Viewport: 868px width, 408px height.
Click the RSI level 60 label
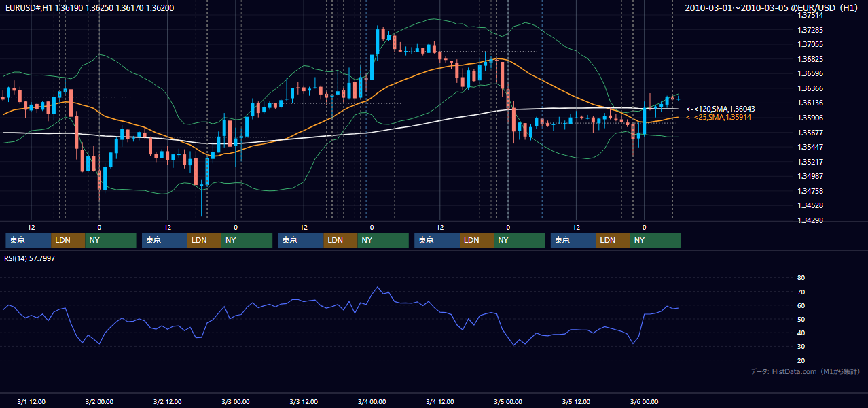coord(801,306)
